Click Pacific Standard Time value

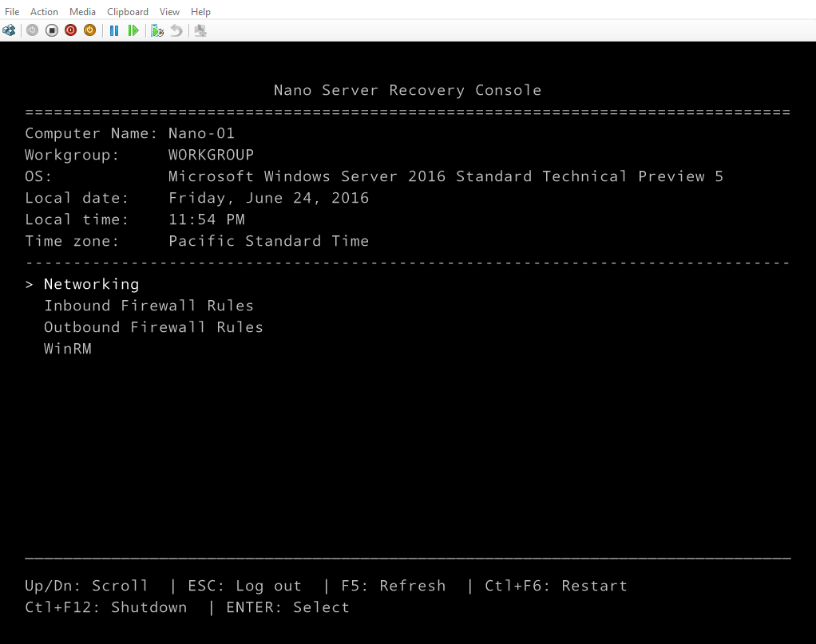(x=268, y=241)
